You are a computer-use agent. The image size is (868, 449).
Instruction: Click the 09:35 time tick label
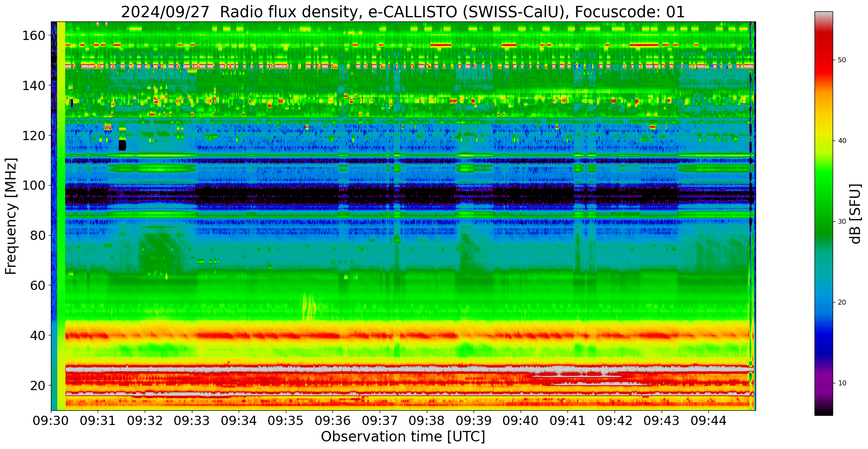286,420
